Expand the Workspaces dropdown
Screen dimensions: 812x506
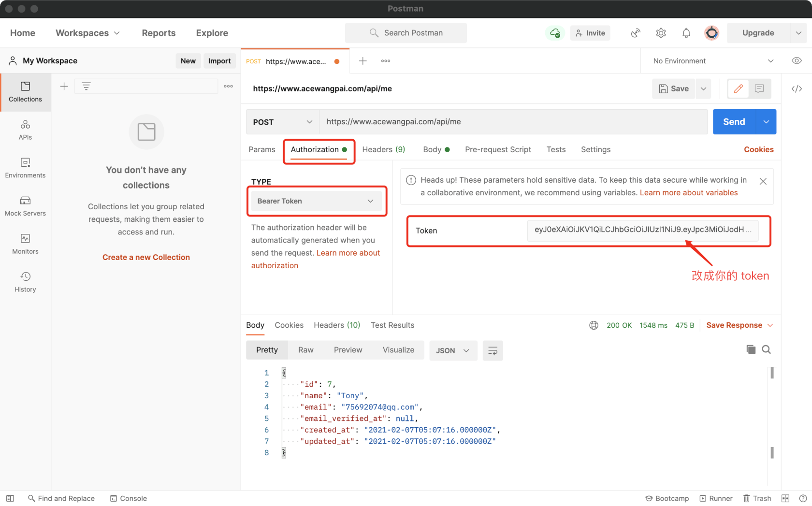tap(87, 33)
